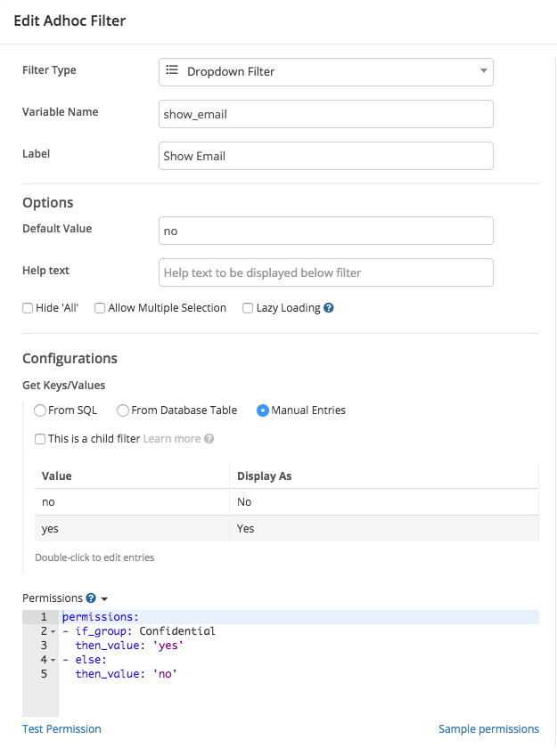Click the Test Permission link
557x756 pixels.
(x=61, y=728)
